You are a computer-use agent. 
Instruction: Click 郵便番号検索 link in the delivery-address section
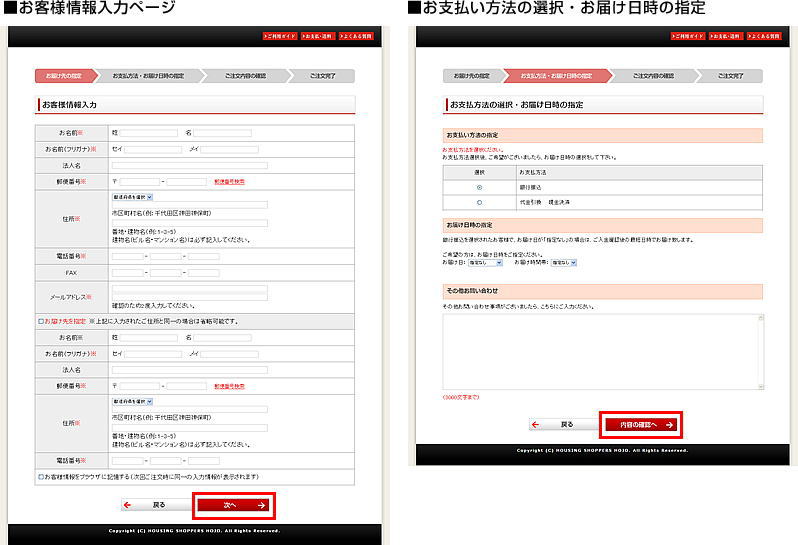pos(229,385)
